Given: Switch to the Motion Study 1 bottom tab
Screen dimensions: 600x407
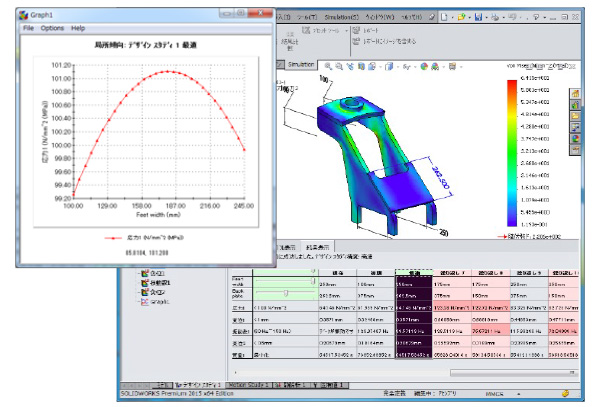Looking at the screenshot, I should tap(248, 385).
